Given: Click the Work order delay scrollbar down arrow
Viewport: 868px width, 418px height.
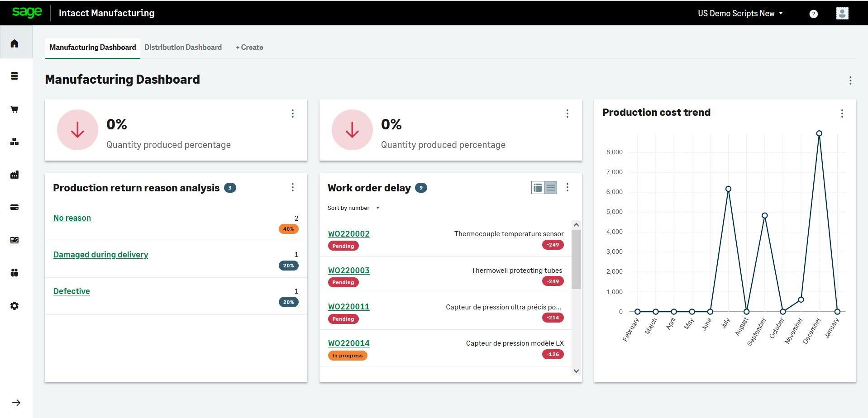Looking at the screenshot, I should pos(576,370).
